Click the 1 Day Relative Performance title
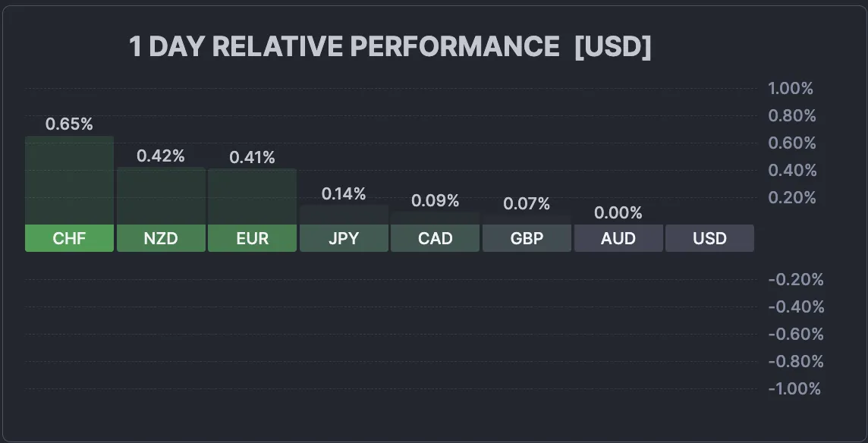868x443 pixels. click(x=390, y=47)
